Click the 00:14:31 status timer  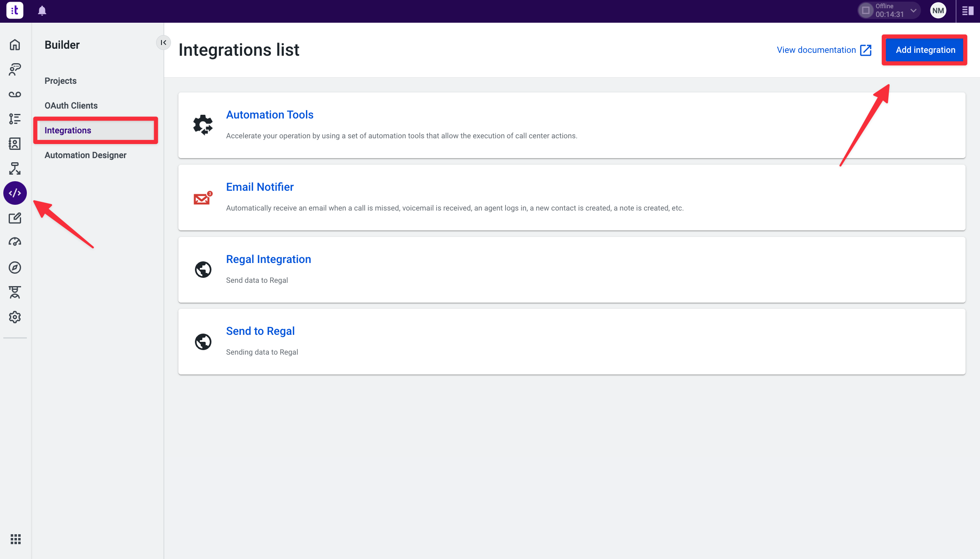tap(890, 14)
